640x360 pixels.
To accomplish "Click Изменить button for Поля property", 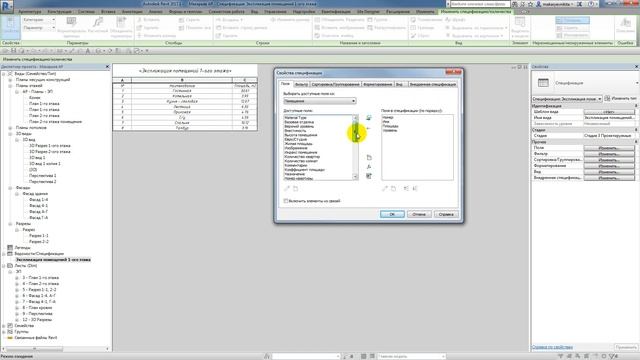I will click(609, 148).
